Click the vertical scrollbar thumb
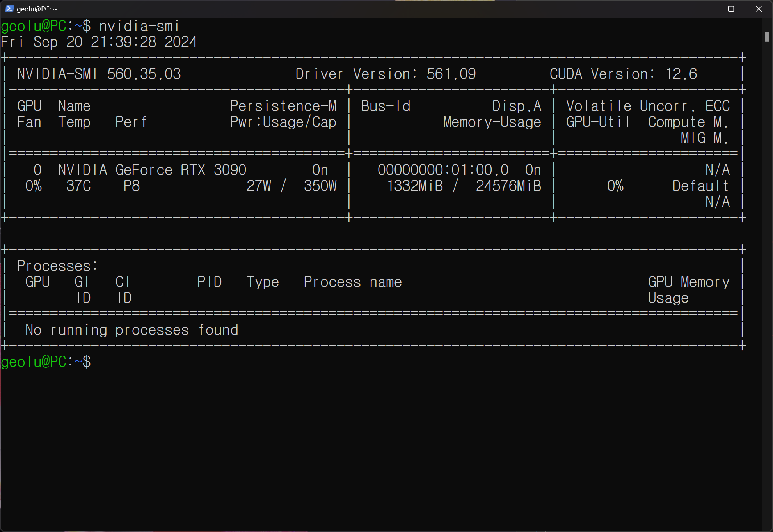The height and width of the screenshot is (532, 773). (x=767, y=37)
